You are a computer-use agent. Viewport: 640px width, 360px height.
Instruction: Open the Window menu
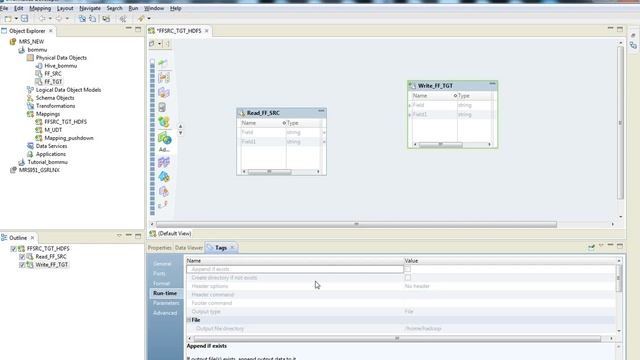click(154, 8)
